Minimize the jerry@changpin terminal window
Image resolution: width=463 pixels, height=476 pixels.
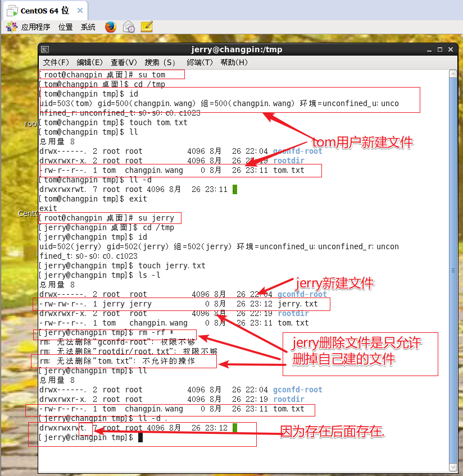429,49
